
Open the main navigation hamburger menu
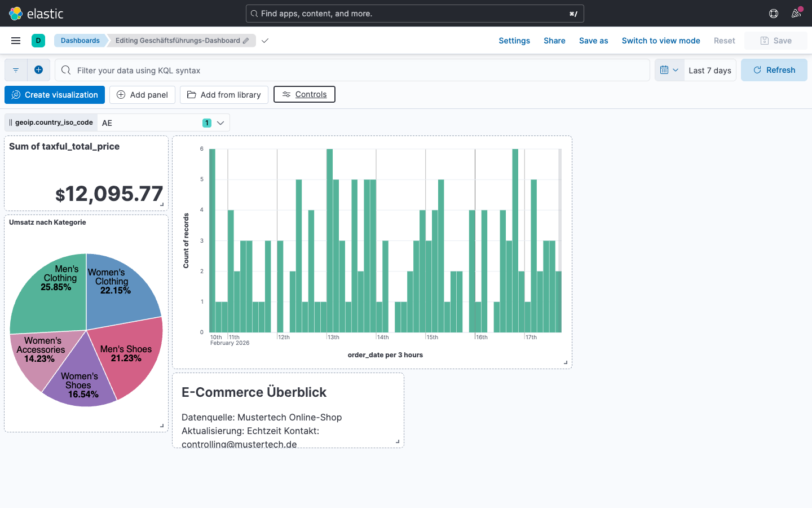(15, 40)
